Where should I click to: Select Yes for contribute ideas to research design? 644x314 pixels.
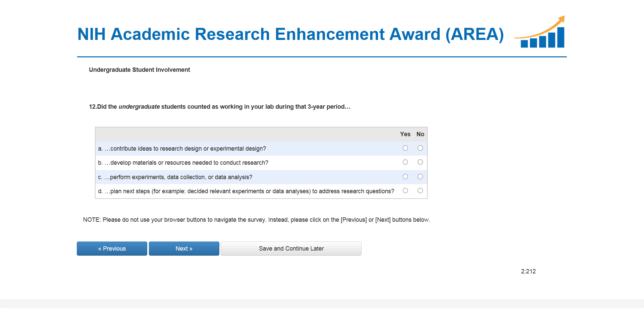click(405, 148)
